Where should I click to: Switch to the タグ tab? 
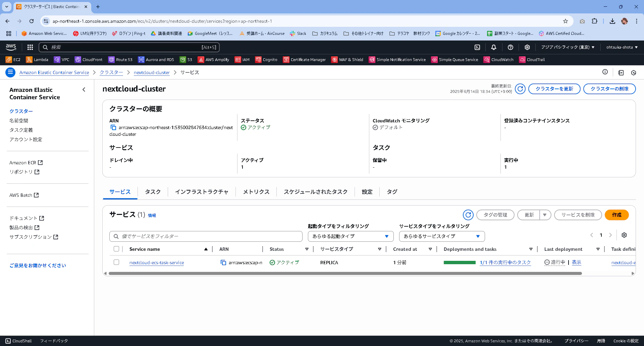point(392,192)
